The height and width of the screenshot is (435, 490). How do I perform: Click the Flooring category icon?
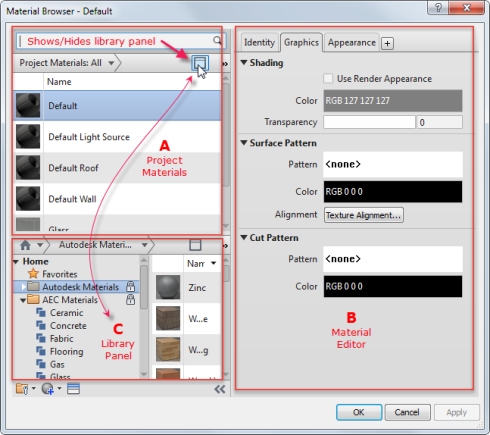pos(41,351)
